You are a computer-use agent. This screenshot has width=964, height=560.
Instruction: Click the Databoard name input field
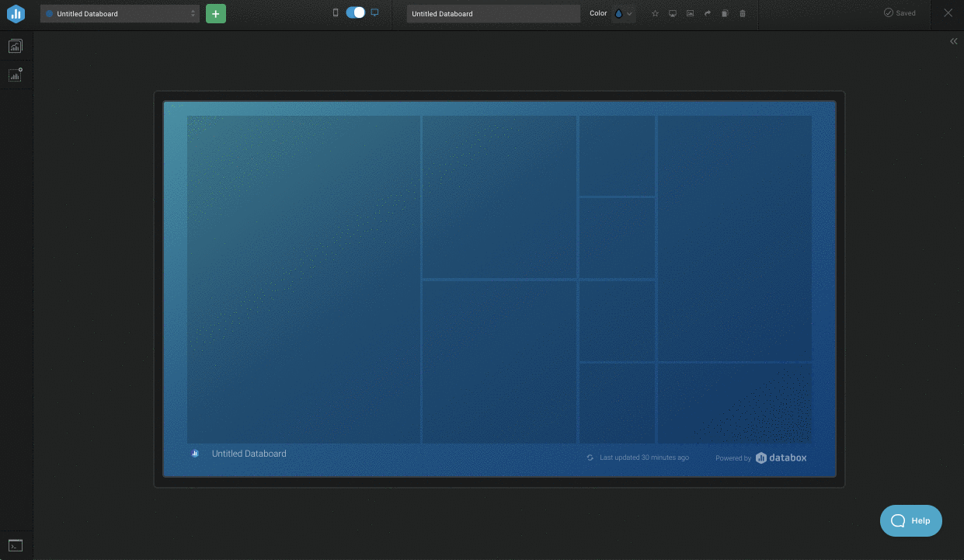tap(493, 13)
